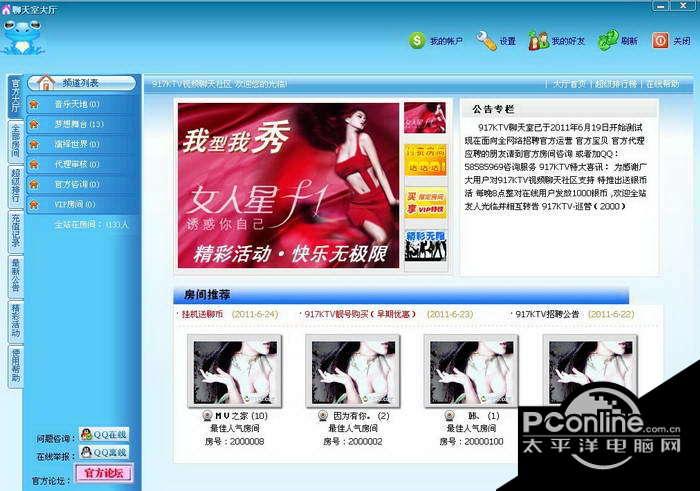Click the penguin icon on QQ在线
Image resolution: width=700 pixels, height=491 pixels.
(x=87, y=434)
